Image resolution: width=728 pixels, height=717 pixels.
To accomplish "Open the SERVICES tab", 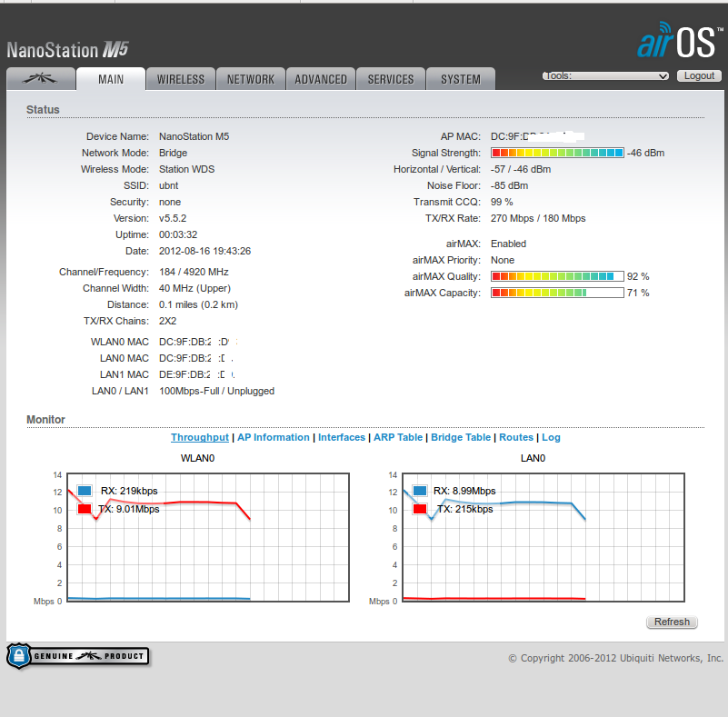I will click(391, 79).
